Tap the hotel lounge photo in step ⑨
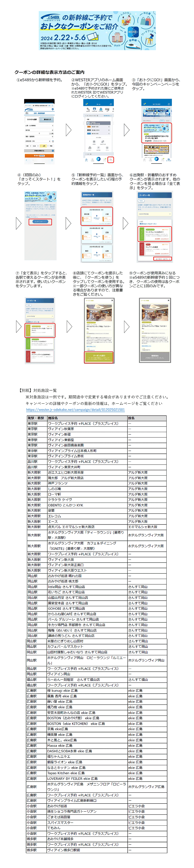This screenshot has width=194, height=868. (155, 313)
